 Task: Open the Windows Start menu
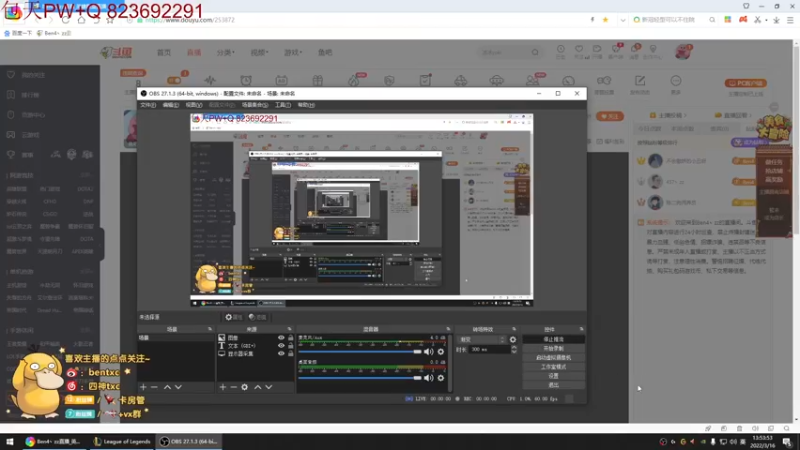pyautogui.click(x=10, y=442)
